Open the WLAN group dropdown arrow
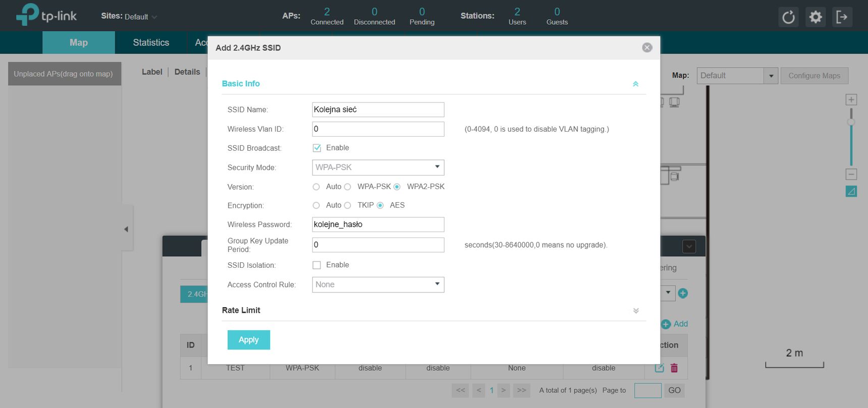Image resolution: width=868 pixels, height=408 pixels. coord(668,293)
